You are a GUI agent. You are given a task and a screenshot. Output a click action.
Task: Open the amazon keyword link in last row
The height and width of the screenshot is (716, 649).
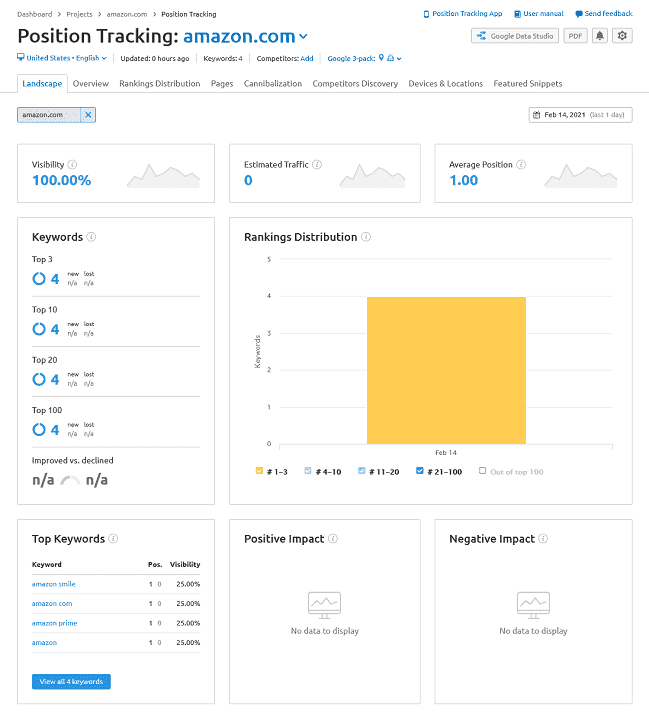(44, 642)
